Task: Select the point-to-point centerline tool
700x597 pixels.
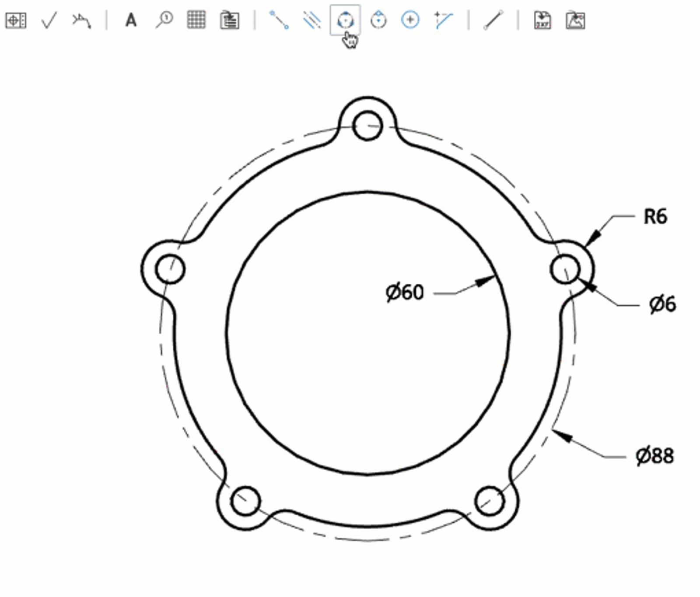Action: point(279,20)
